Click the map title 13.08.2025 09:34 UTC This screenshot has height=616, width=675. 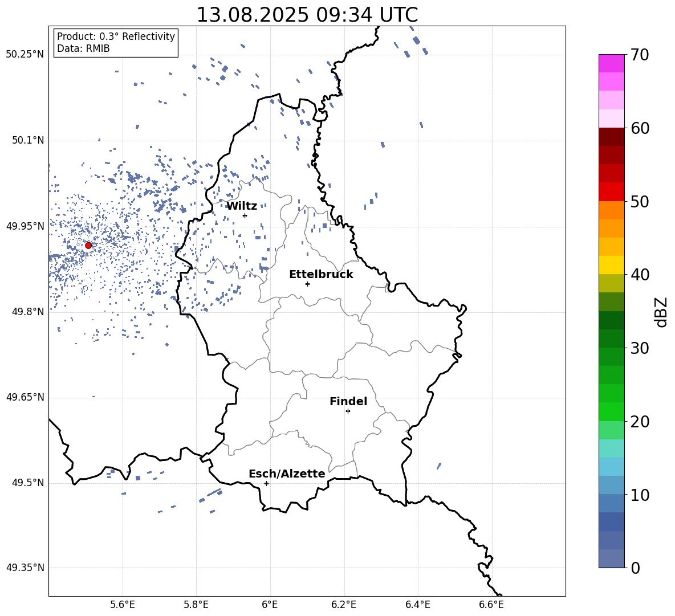point(307,15)
